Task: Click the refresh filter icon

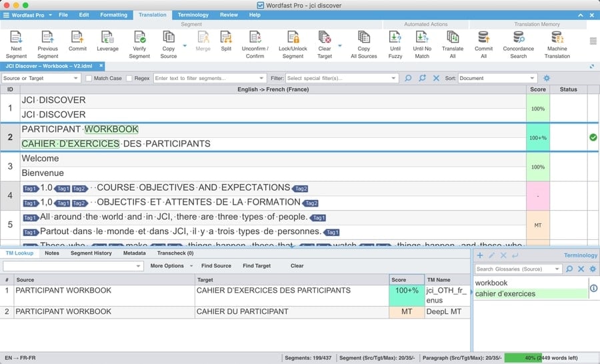Action: click(x=422, y=78)
